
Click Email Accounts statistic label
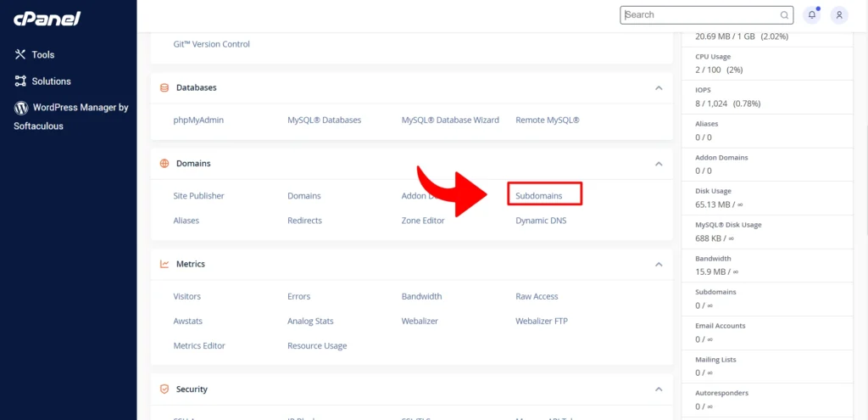click(721, 326)
